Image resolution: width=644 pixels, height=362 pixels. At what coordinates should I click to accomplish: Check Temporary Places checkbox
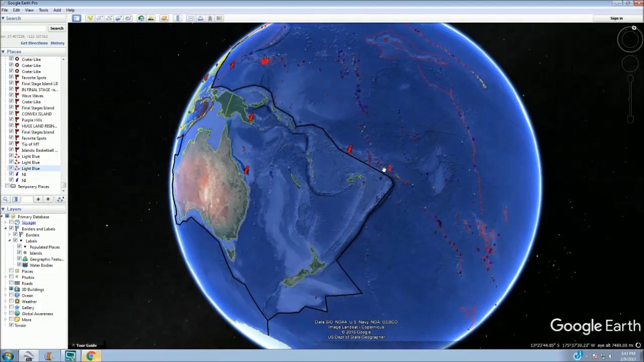[7, 187]
